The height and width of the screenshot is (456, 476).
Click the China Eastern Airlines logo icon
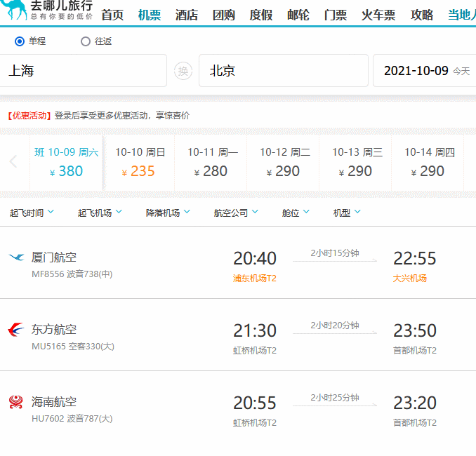pos(15,330)
